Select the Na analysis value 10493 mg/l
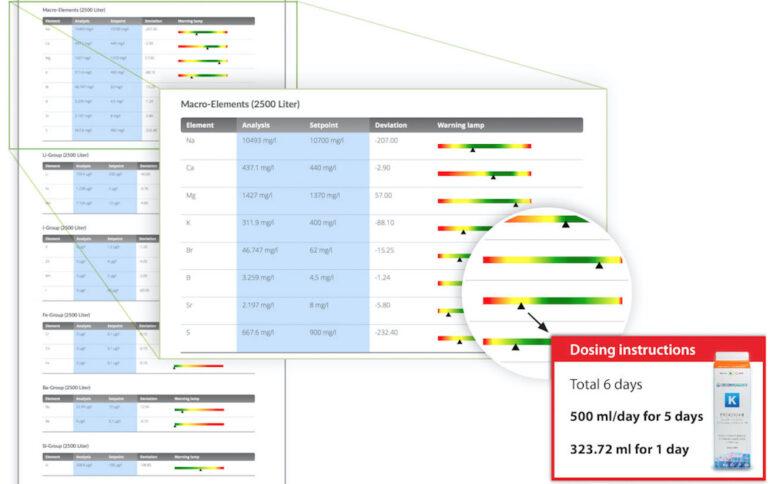Image resolution: width=770 pixels, height=484 pixels. pos(265,141)
